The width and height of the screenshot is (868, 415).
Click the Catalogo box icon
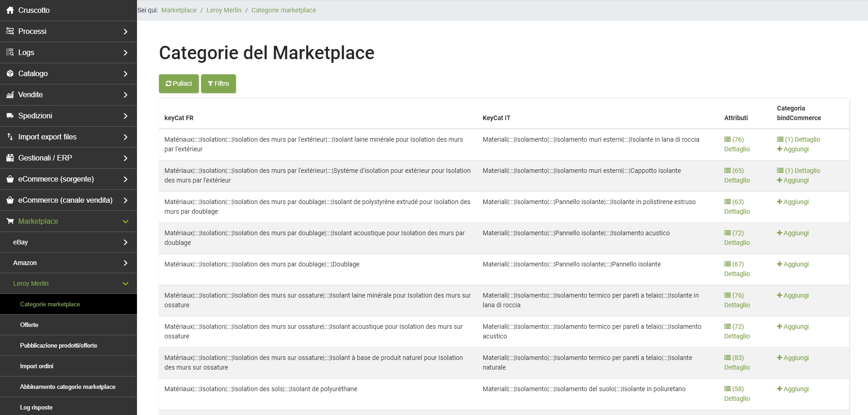tap(10, 73)
